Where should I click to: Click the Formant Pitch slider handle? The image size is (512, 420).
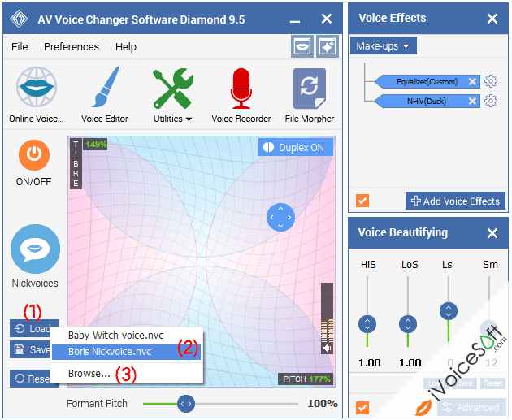click(x=186, y=404)
